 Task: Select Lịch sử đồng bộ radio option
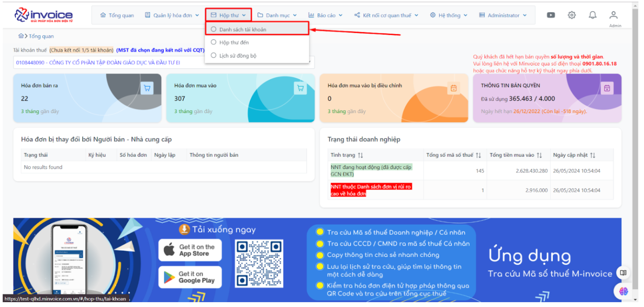click(214, 56)
